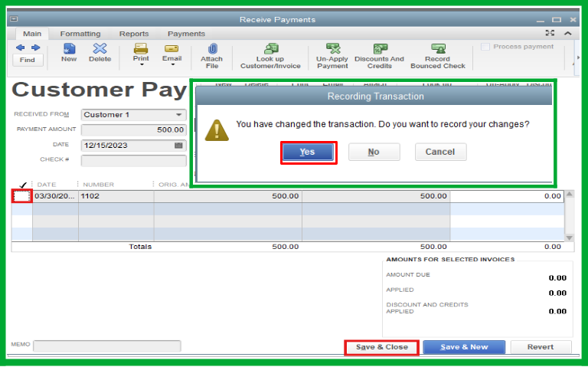This screenshot has height=367, width=588.
Task: Click the Revert button
Action: (541, 348)
